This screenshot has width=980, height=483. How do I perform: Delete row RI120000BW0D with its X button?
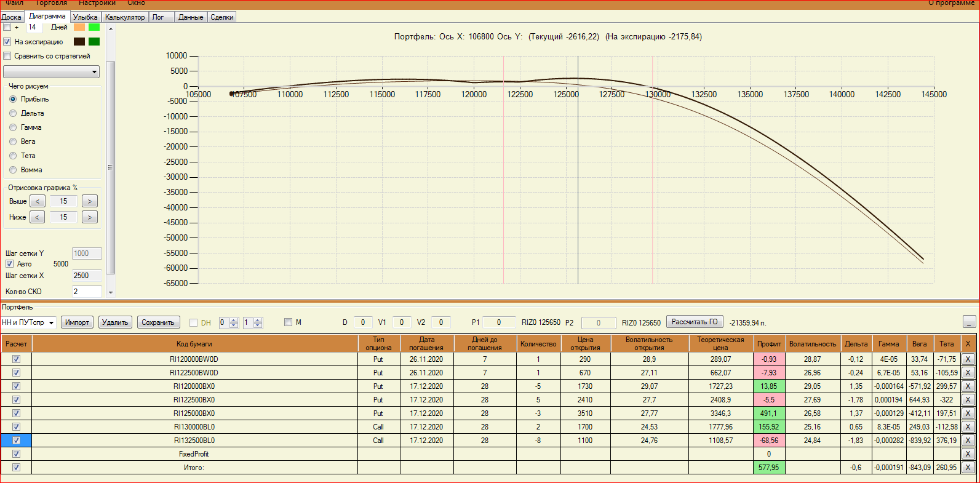pos(968,359)
